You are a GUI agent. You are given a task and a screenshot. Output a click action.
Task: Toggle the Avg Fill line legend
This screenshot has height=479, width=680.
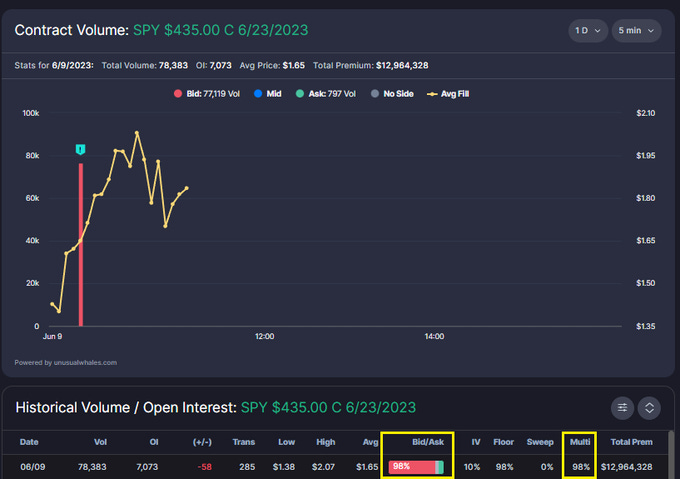click(448, 94)
